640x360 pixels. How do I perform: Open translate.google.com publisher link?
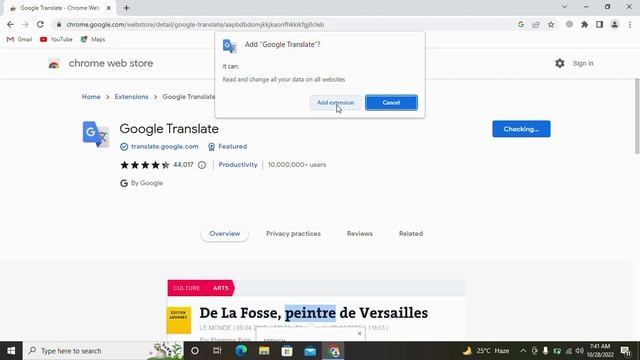[164, 147]
